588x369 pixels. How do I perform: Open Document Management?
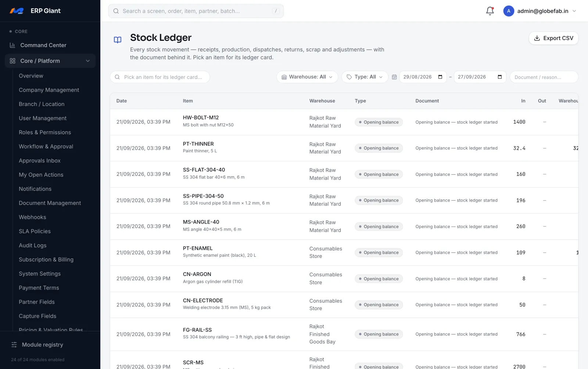50,203
